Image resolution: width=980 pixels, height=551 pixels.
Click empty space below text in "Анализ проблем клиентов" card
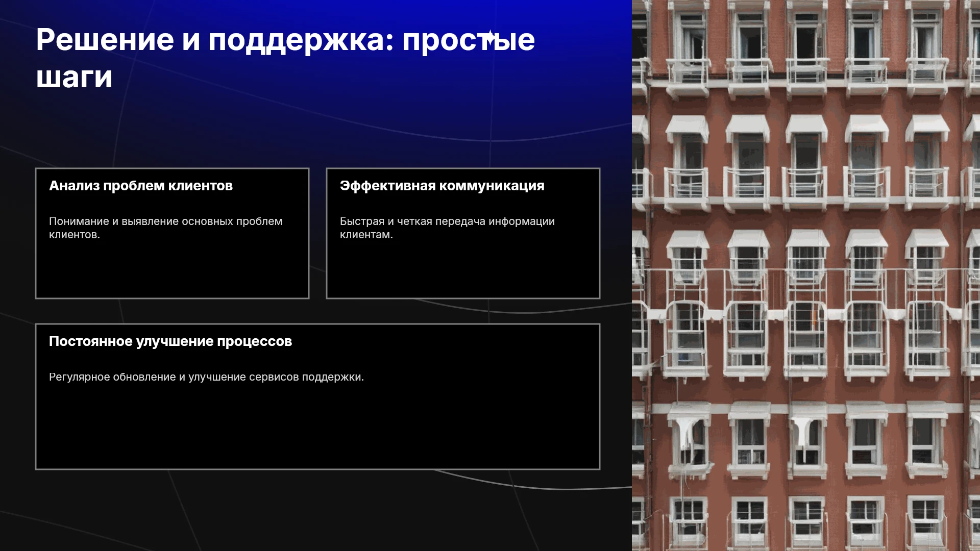tap(172, 270)
